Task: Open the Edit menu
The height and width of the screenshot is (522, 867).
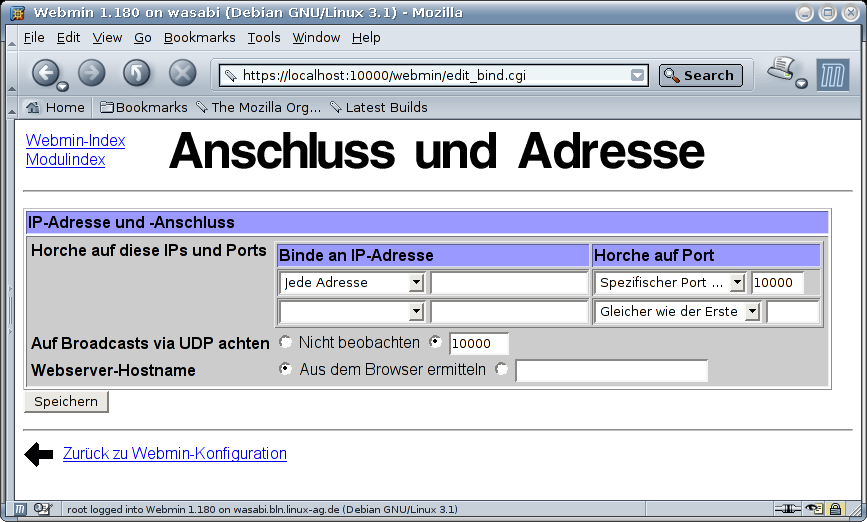Action: [x=69, y=38]
